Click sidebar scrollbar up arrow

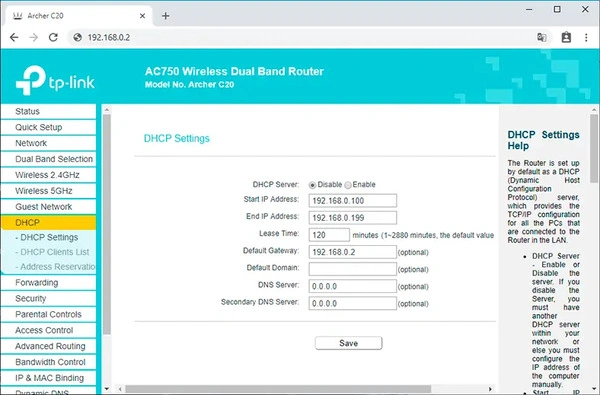click(x=107, y=110)
